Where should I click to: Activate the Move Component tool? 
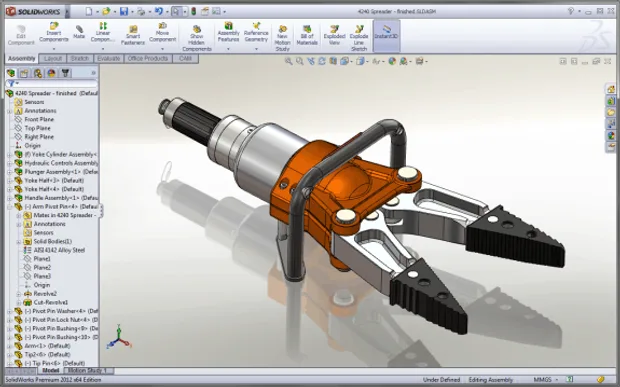[x=163, y=32]
